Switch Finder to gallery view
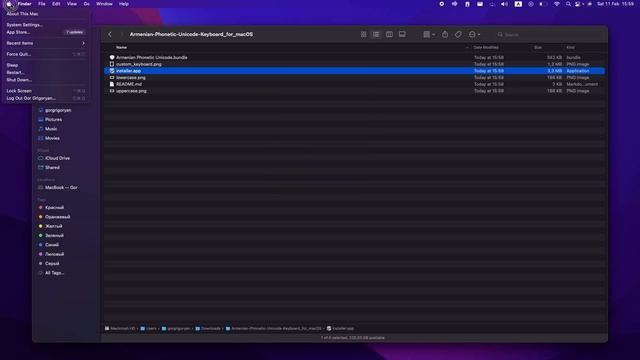 [x=402, y=35]
